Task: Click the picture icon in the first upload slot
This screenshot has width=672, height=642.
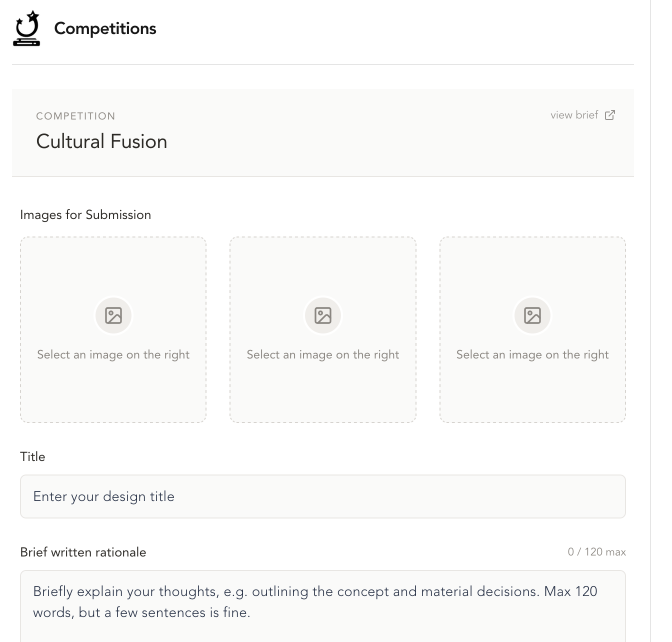Action: 113,315
